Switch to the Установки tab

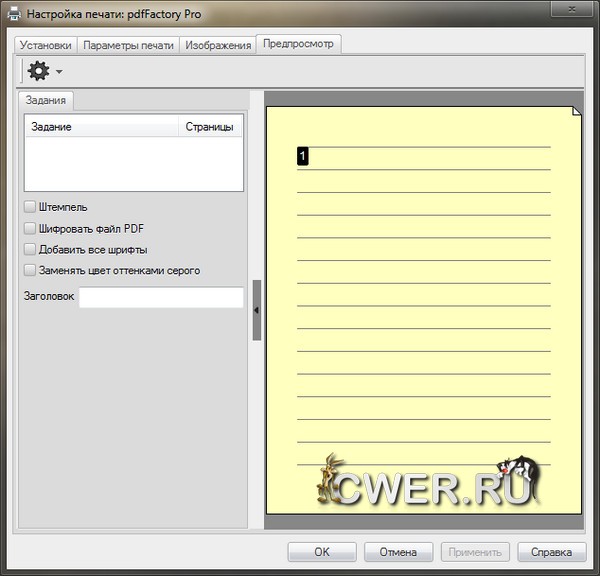coord(46,45)
